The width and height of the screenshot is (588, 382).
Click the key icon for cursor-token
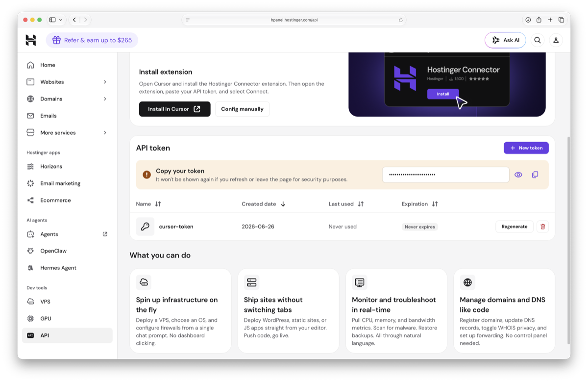[x=145, y=227]
